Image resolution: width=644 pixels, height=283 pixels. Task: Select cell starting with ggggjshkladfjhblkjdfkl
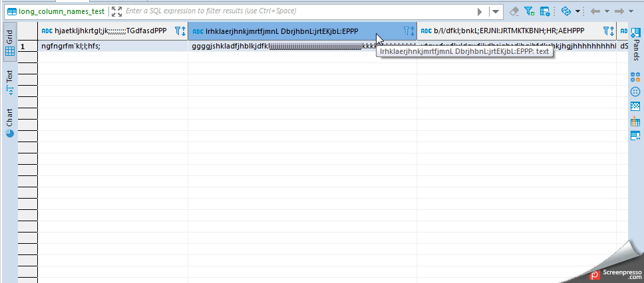(302, 47)
